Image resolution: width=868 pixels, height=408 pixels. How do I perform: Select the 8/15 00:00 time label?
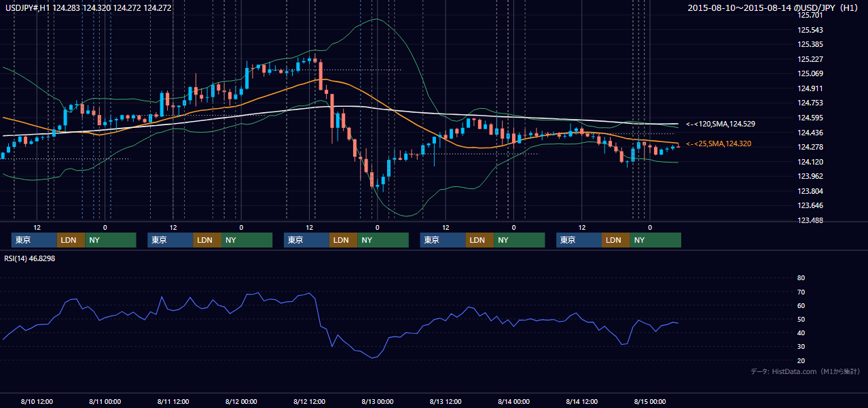click(x=650, y=401)
